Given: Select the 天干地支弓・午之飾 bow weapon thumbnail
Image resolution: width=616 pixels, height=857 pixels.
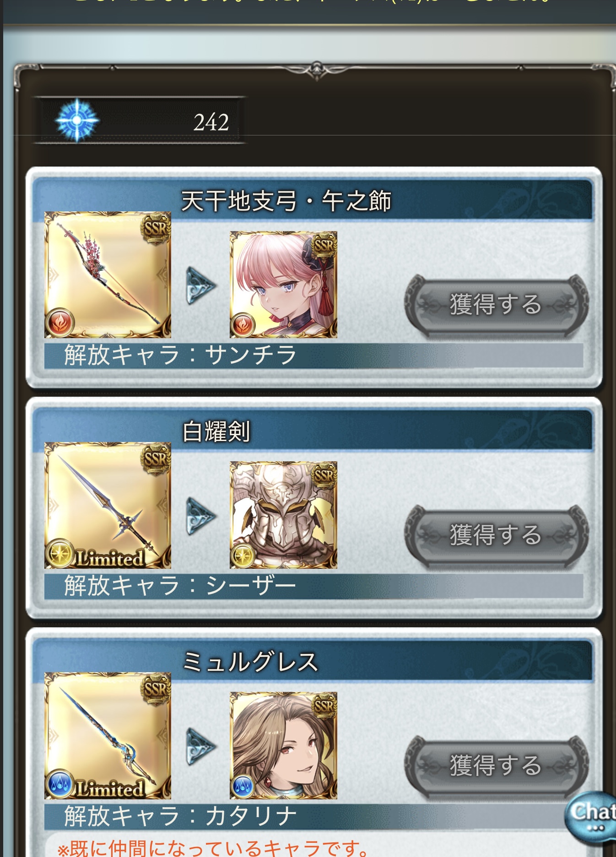Looking at the screenshot, I should tap(108, 275).
